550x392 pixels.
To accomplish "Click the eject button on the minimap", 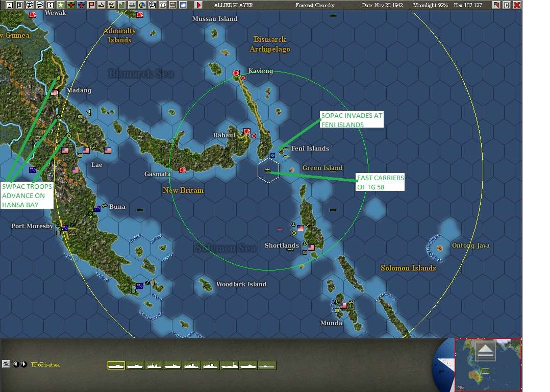I will click(x=486, y=350).
